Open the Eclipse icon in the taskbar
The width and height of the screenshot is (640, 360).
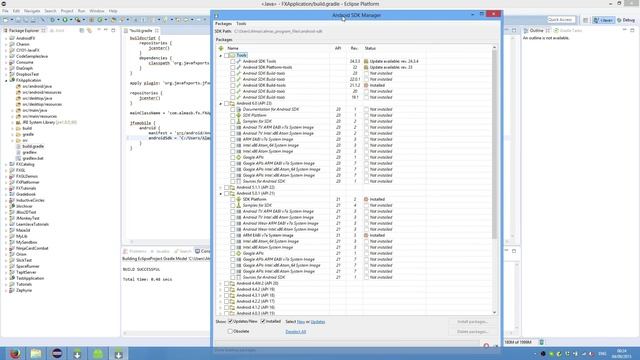tap(57, 353)
